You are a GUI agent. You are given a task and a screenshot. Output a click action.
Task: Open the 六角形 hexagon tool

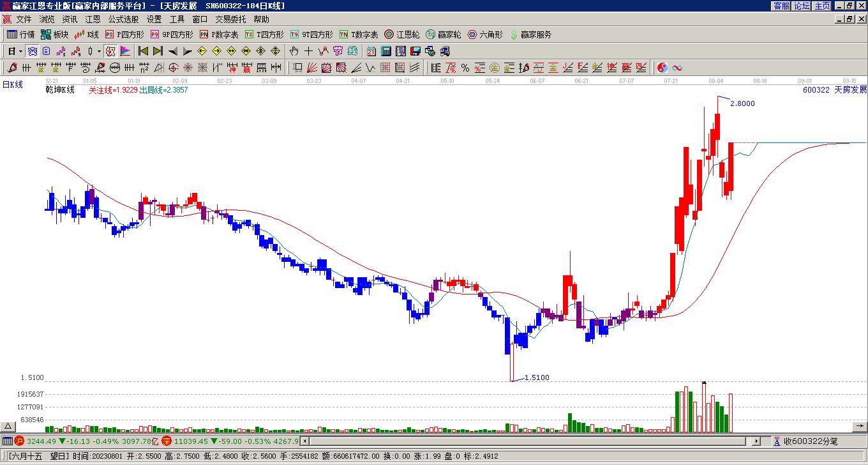485,34
